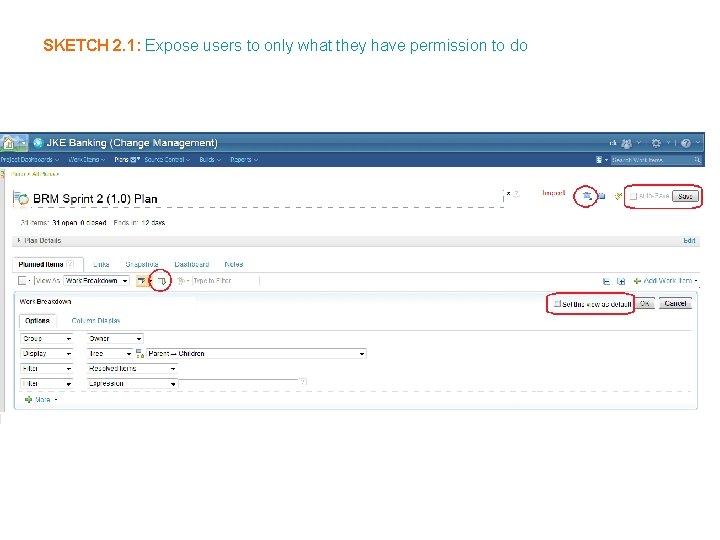
Task: Open the Work Breakdown View As dropdown
Action: (96, 281)
